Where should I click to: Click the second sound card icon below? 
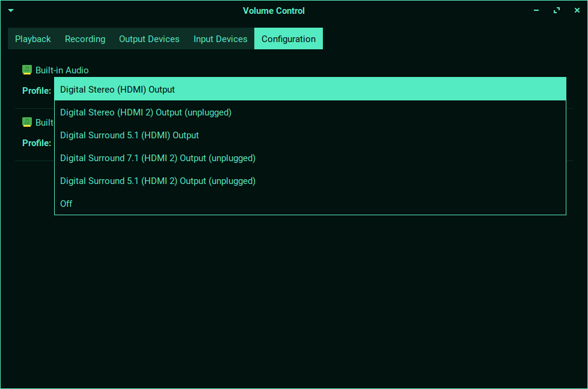click(x=27, y=122)
